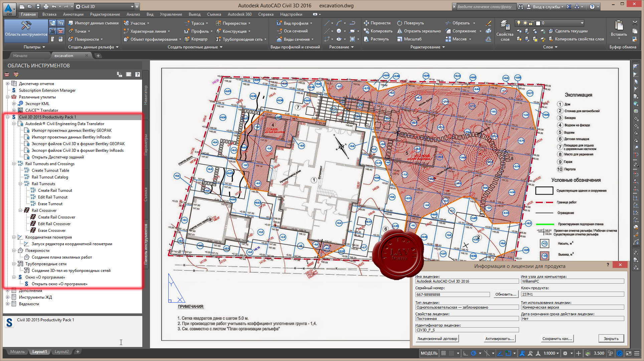Click the Обновить button in license dialog
Screen dimensions: 644x361
(506, 294)
